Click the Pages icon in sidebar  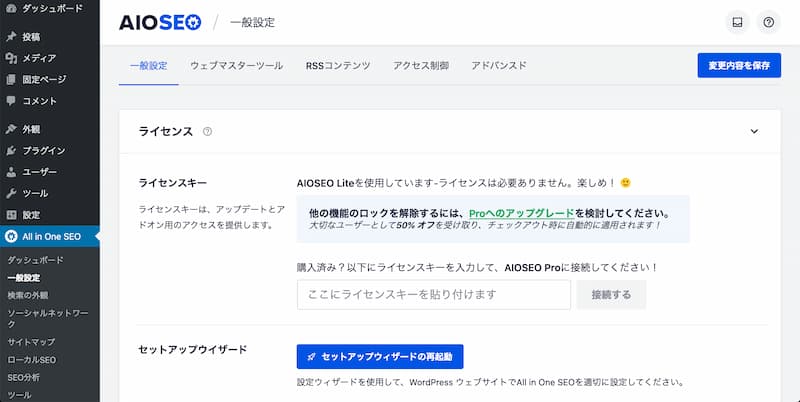pos(11,80)
